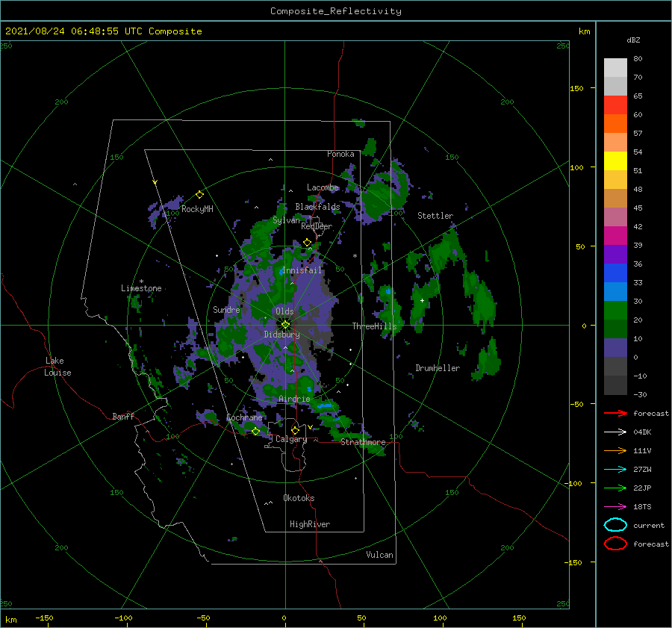Select the 42 dBZ magenta color swatch
The image size is (672, 628).
click(x=615, y=235)
